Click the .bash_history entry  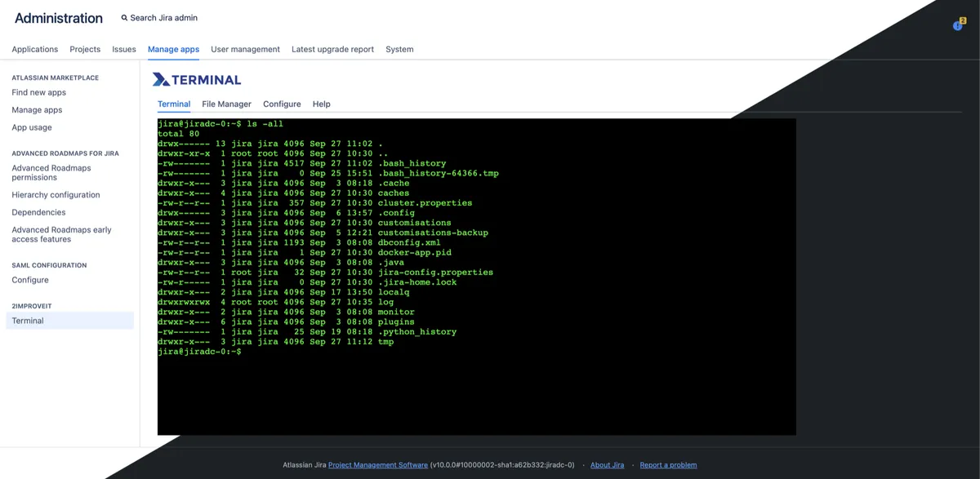(412, 163)
